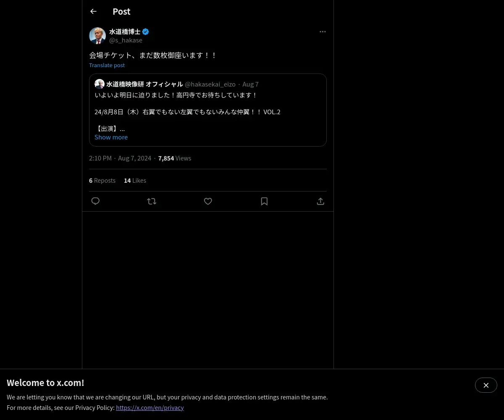The height and width of the screenshot is (420, 504).
Task: Open the three-dot more options menu
Action: pyautogui.click(x=323, y=31)
